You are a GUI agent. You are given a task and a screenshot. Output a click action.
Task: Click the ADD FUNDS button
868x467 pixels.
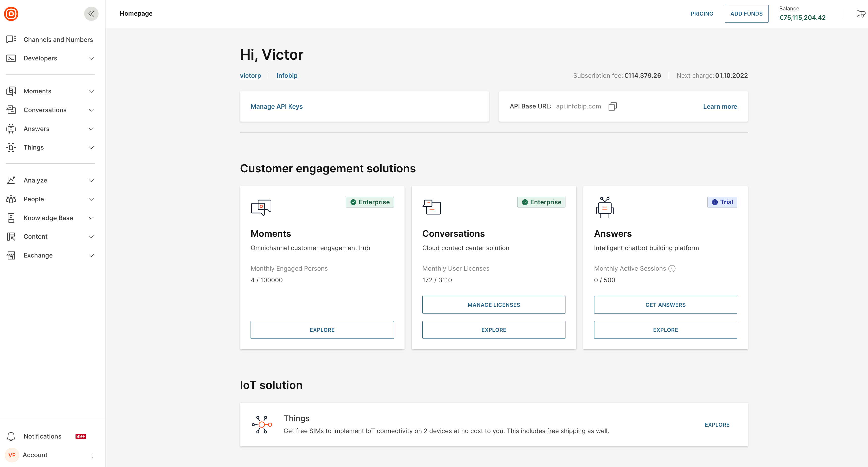click(746, 13)
